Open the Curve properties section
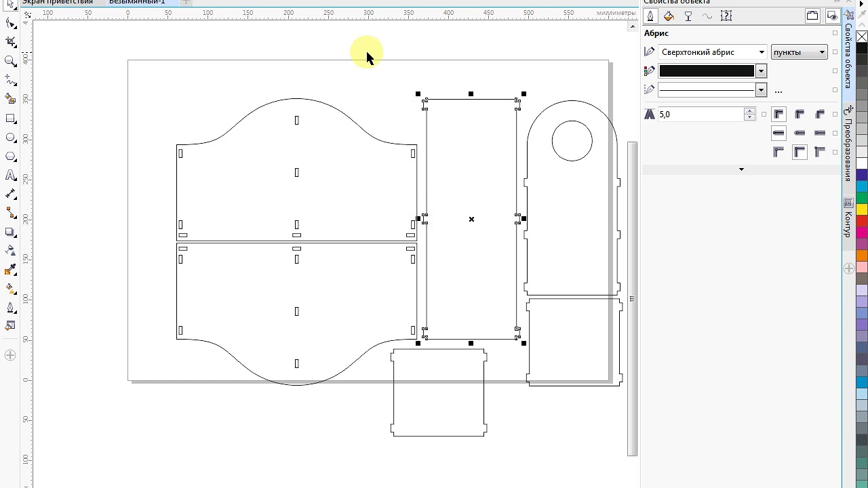 pos(707,16)
